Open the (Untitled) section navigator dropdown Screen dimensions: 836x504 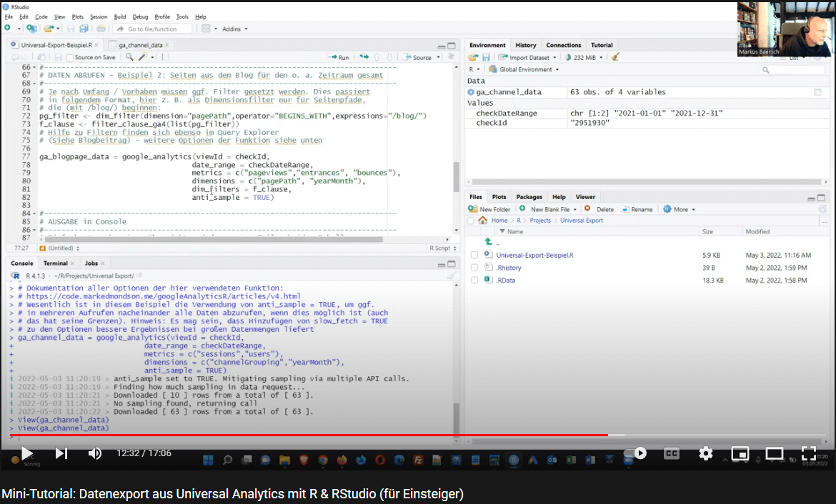pos(59,248)
